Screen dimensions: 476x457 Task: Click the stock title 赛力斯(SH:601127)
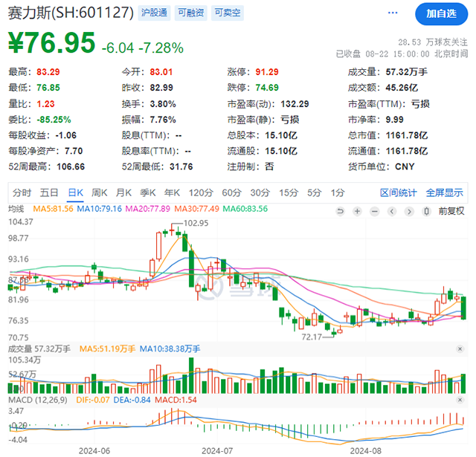tap(71, 13)
